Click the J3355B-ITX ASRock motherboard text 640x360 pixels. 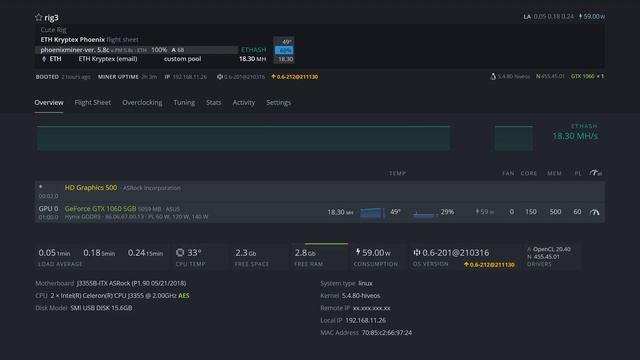pos(131,283)
